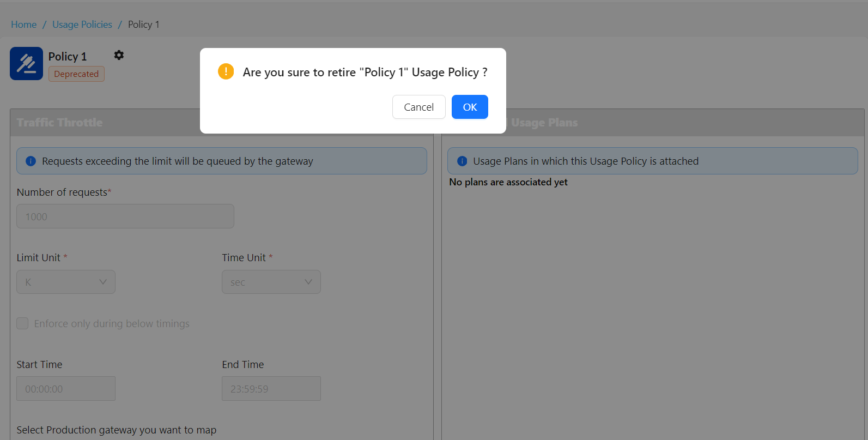Click the Policy 1 title text
The width and height of the screenshot is (868, 440).
(x=68, y=57)
